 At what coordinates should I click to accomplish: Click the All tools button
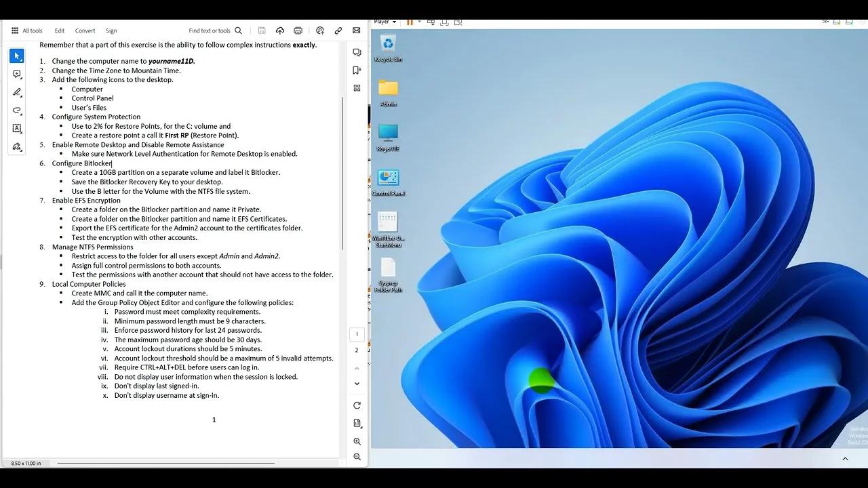click(x=28, y=30)
